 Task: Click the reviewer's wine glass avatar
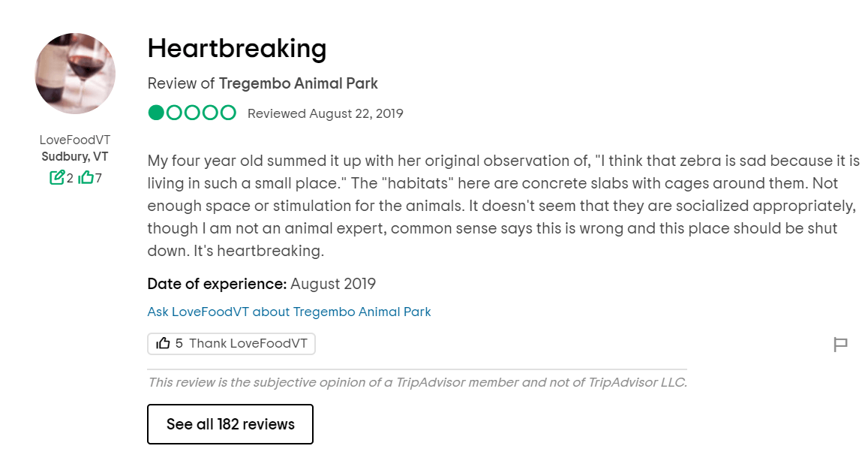coord(75,74)
